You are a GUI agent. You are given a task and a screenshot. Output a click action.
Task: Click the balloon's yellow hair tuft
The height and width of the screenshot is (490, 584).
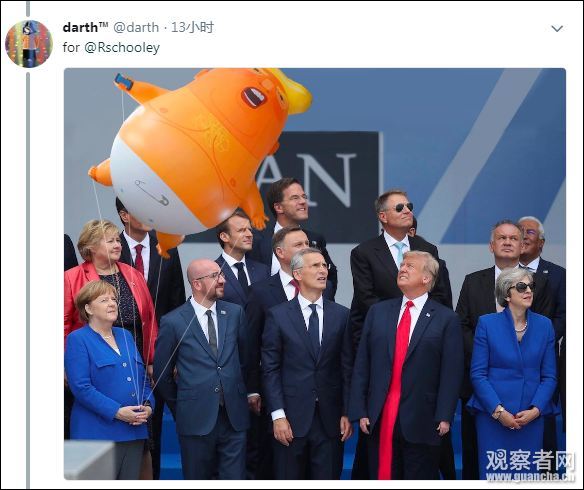click(x=291, y=89)
